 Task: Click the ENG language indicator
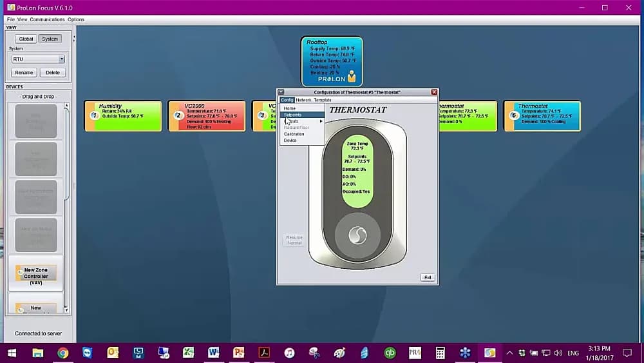(573, 353)
